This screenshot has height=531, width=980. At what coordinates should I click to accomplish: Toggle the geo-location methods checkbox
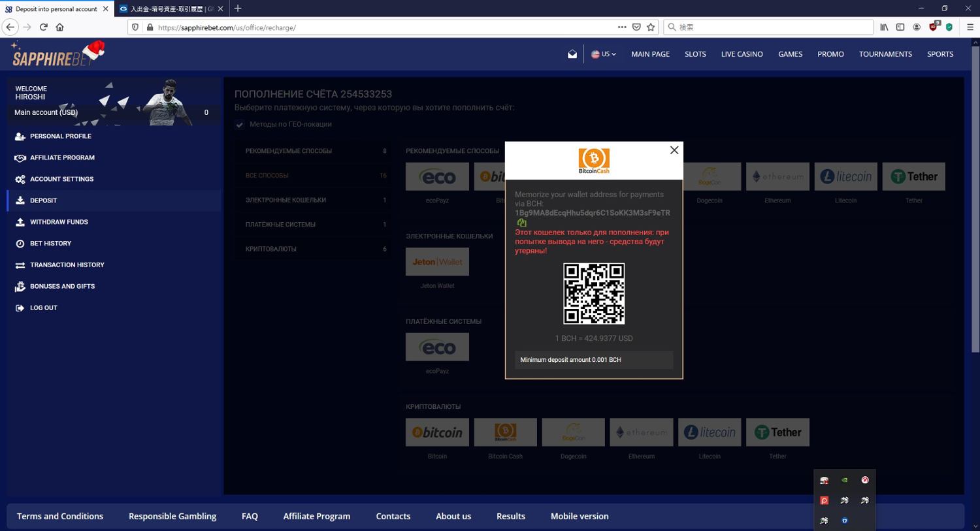[240, 125]
